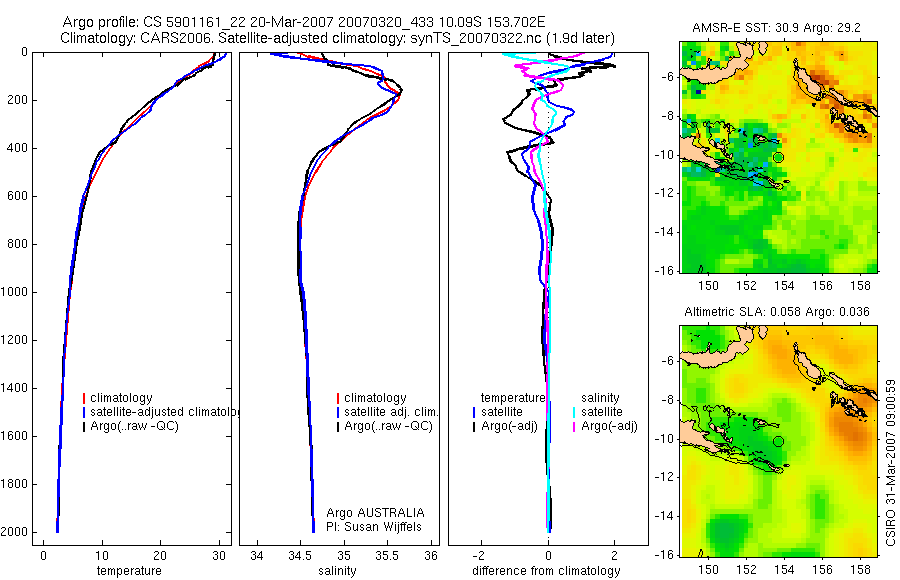This screenshot has width=900, height=580.
Task: Click the 'Argo AUSTRALIA' label
Action: (x=375, y=513)
